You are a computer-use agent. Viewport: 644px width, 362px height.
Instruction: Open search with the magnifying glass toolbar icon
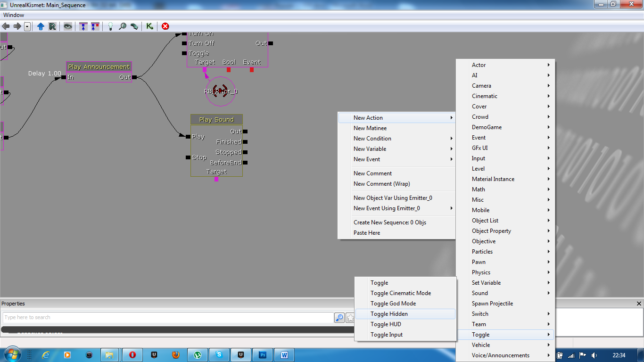[123, 26]
